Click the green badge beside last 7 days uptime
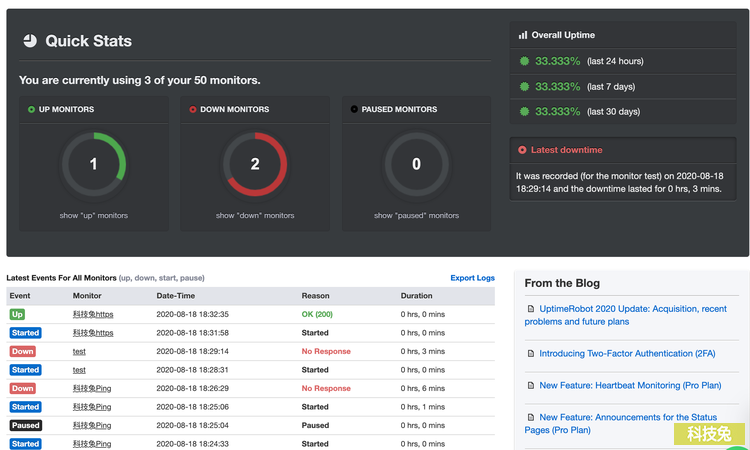Image resolution: width=750 pixels, height=450 pixels. click(524, 87)
